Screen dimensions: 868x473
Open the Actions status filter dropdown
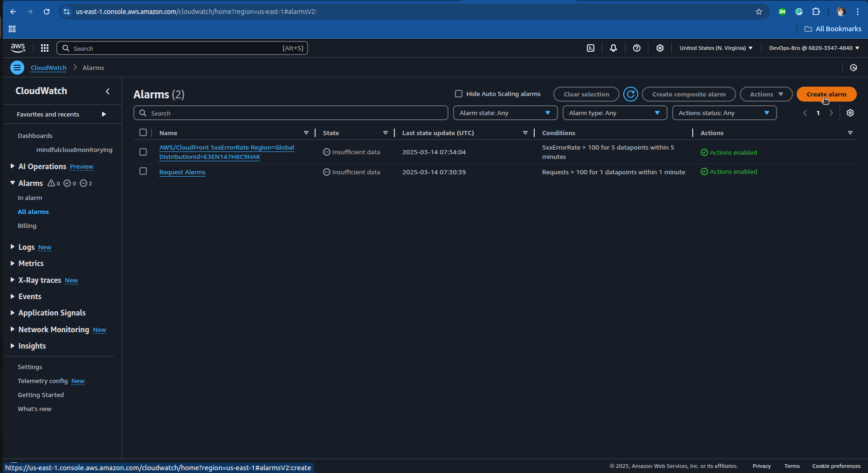pos(724,113)
